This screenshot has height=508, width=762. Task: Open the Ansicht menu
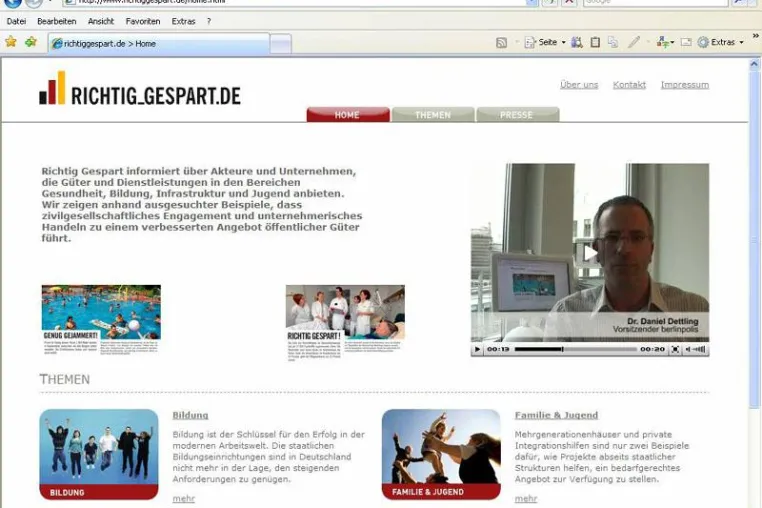[x=101, y=21]
